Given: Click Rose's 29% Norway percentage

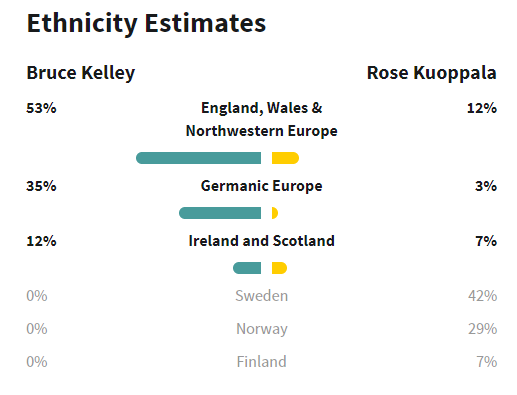Looking at the screenshot, I should tap(482, 329).
